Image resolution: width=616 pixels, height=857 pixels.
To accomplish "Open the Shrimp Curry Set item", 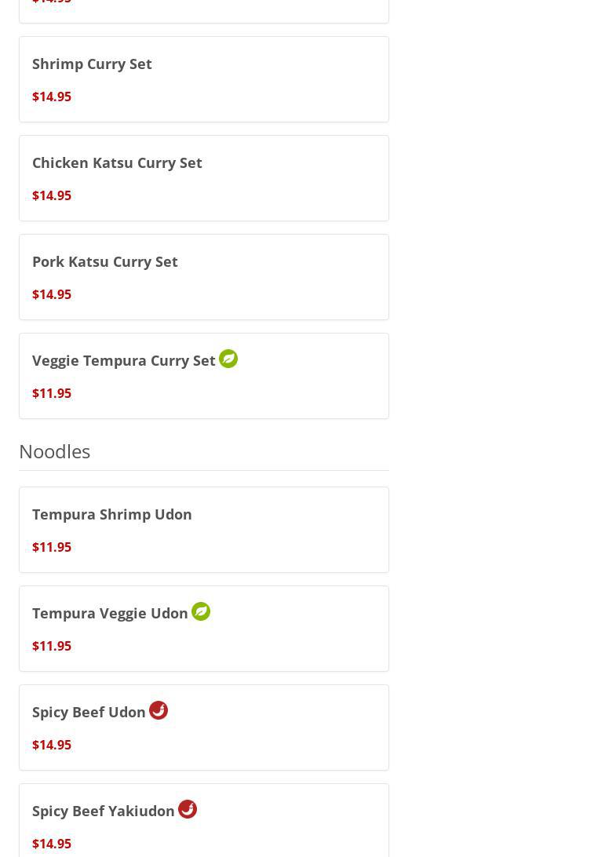I will pos(92,64).
